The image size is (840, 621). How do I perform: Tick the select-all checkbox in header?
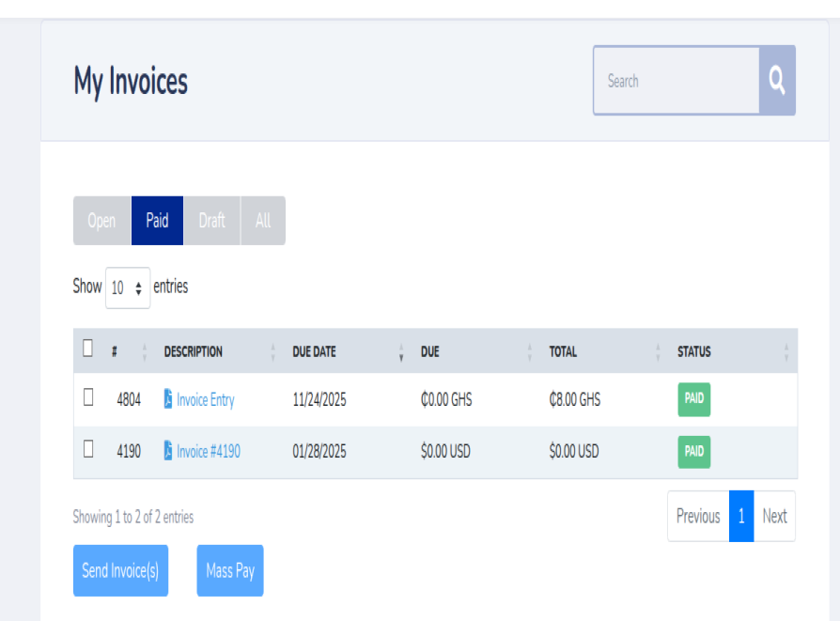coord(88,349)
